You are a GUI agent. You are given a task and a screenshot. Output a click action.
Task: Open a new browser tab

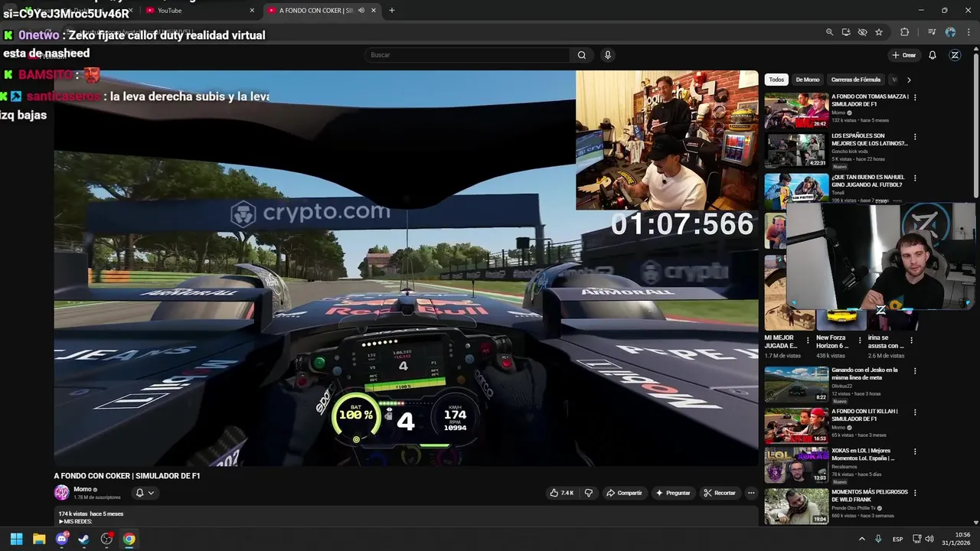point(392,11)
